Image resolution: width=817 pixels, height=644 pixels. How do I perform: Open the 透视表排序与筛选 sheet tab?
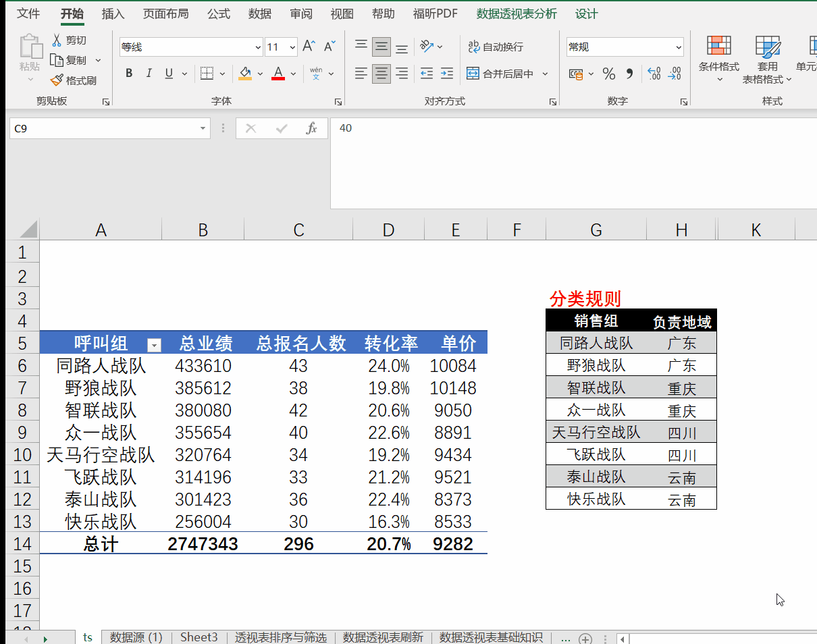point(280,637)
